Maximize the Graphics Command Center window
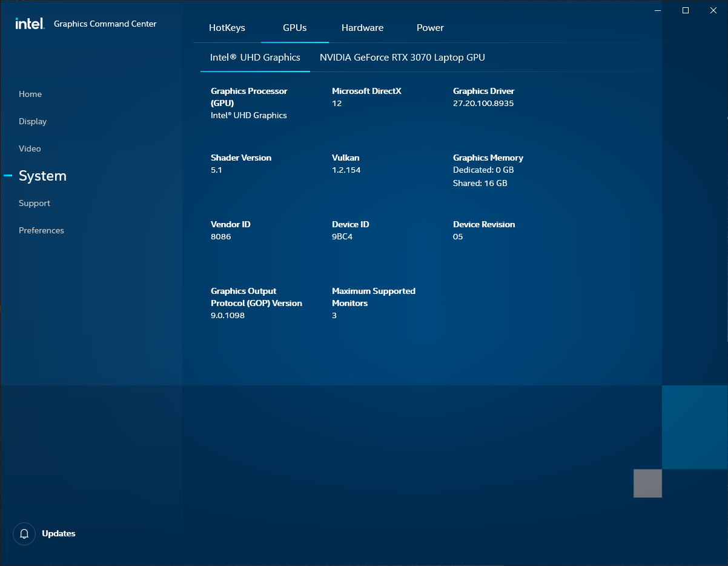 686,10
